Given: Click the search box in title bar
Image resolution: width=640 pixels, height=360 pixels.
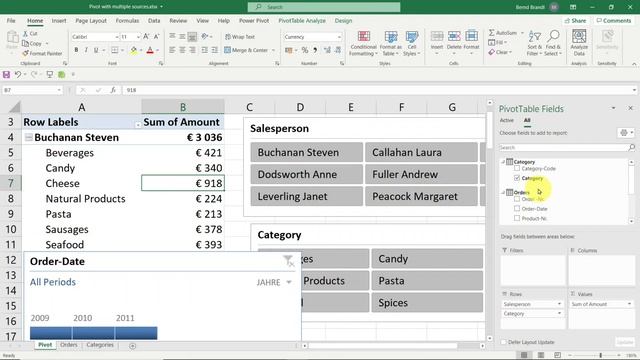Looking at the screenshot, I should (324, 7).
